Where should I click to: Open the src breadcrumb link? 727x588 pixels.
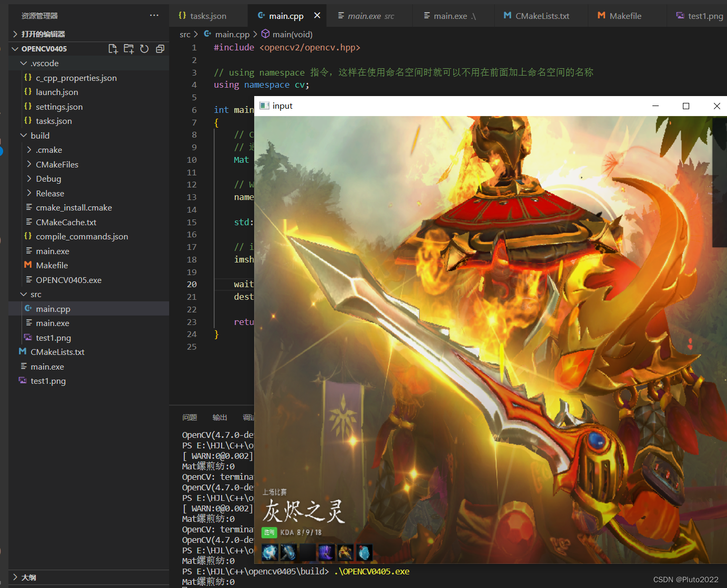pyautogui.click(x=185, y=34)
